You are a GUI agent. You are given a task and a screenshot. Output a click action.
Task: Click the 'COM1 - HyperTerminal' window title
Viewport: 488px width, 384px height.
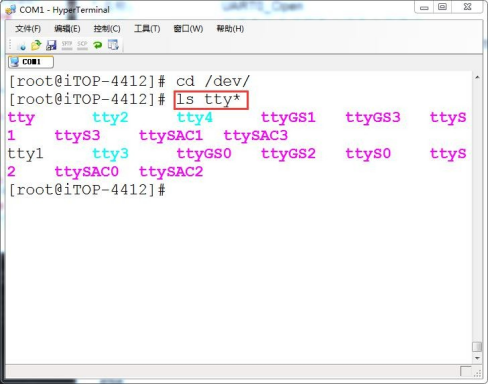pos(64,10)
